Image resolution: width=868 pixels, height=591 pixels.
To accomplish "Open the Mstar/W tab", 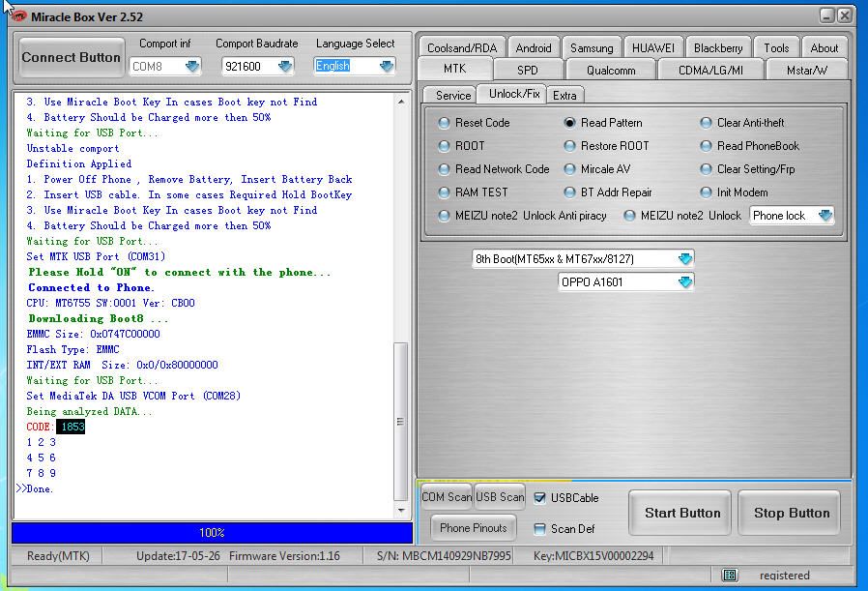I will click(x=806, y=71).
